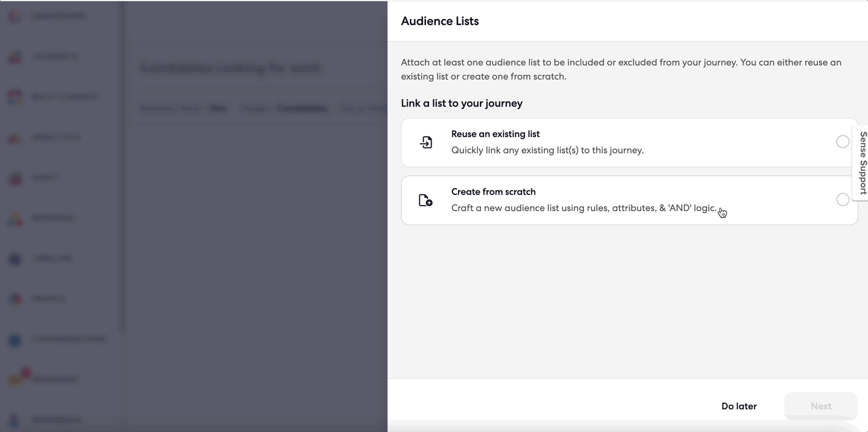This screenshot has height=432, width=868.
Task: Click 'Craft a new audience list' description text
Action: (x=584, y=208)
